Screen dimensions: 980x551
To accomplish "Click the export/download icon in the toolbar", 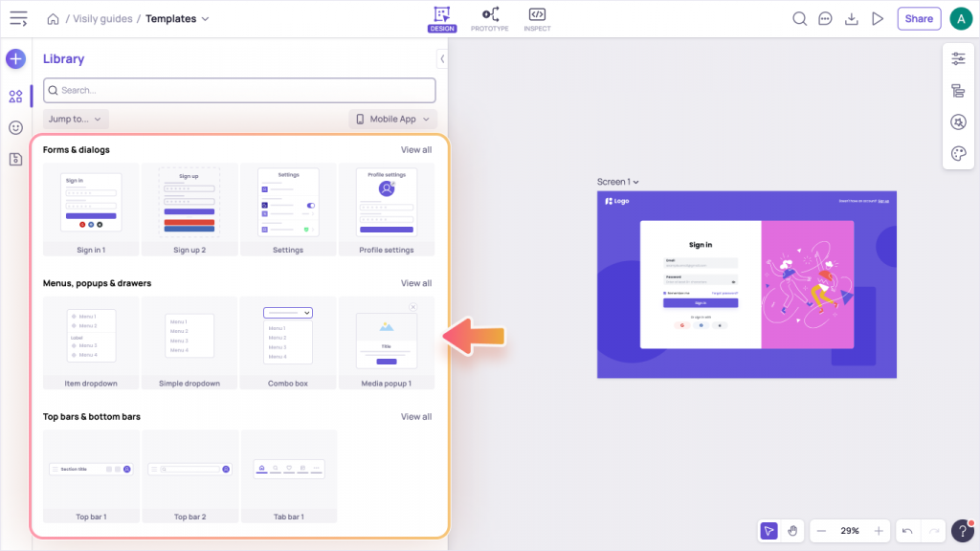I will 852,18.
